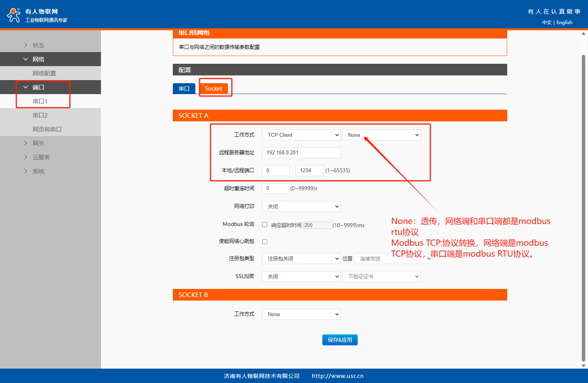Expand the 云服务 menu chevron
The image size is (588, 383).
[x=26, y=157]
